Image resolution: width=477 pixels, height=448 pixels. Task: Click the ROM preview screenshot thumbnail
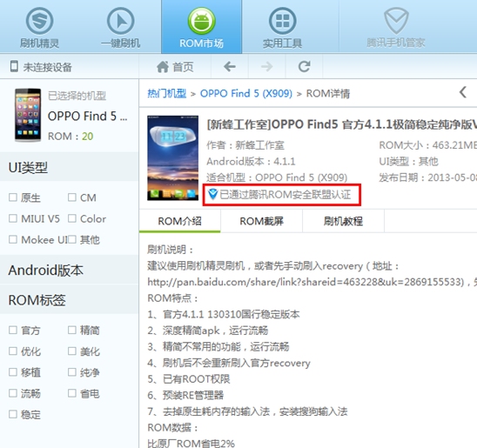click(173, 157)
